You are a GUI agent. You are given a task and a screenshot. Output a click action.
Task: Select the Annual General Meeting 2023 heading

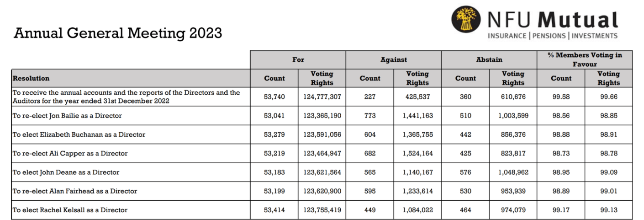tap(118, 33)
